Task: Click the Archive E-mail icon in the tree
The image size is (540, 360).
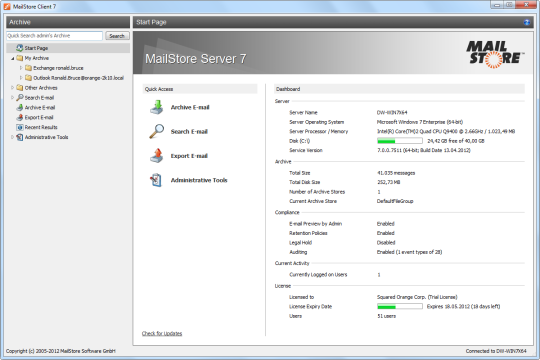Action: pos(20,107)
